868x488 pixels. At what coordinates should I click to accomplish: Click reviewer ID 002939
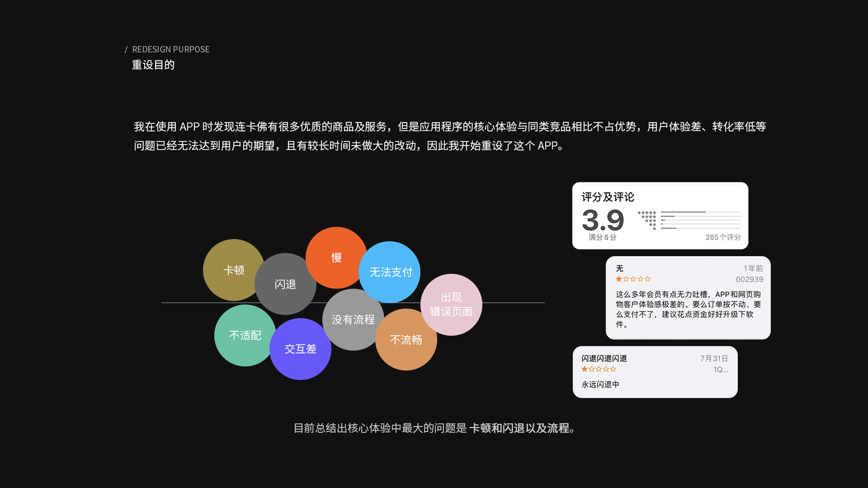pos(750,280)
